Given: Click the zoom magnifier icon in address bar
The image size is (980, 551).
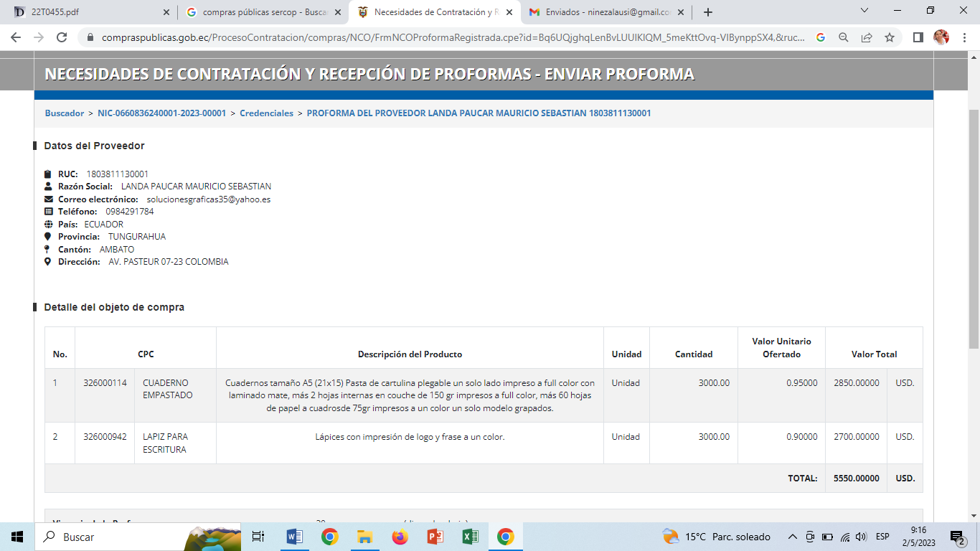Looking at the screenshot, I should 844,37.
